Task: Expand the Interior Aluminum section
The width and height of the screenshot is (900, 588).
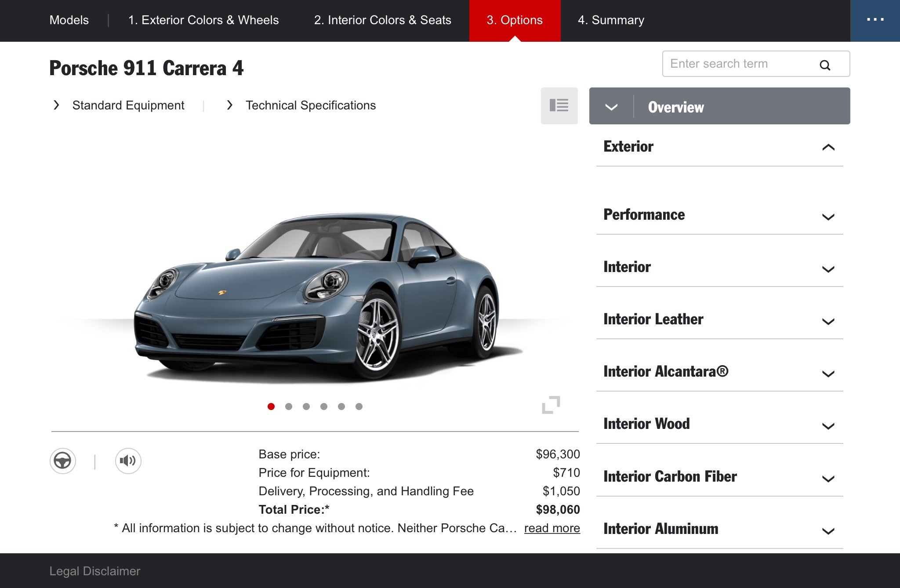Action: (x=719, y=529)
